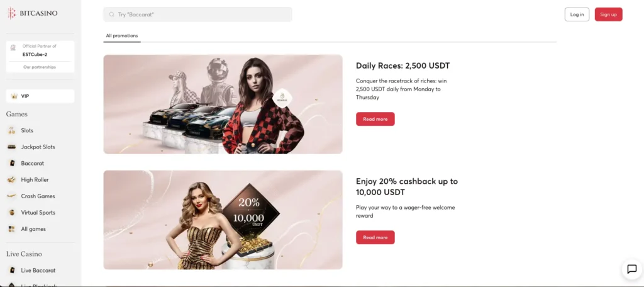
Task: Focus the Try "Baccarat" search field
Action: (197, 14)
